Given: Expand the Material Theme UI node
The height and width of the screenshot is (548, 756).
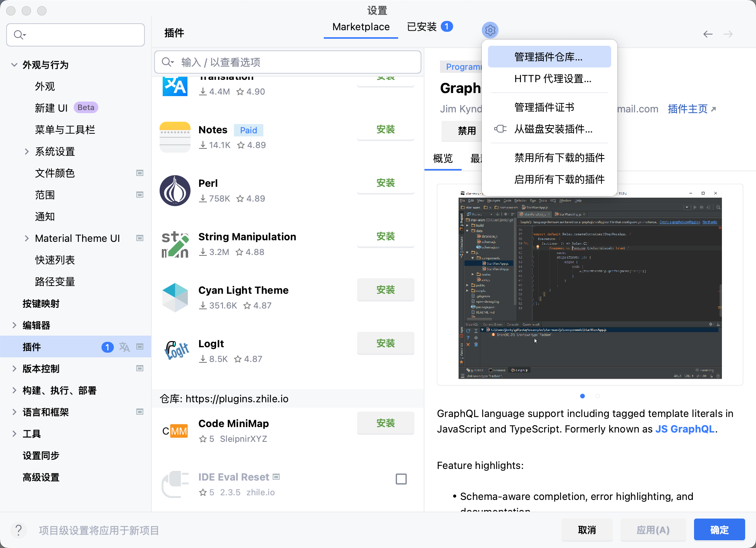Looking at the screenshot, I should (27, 238).
